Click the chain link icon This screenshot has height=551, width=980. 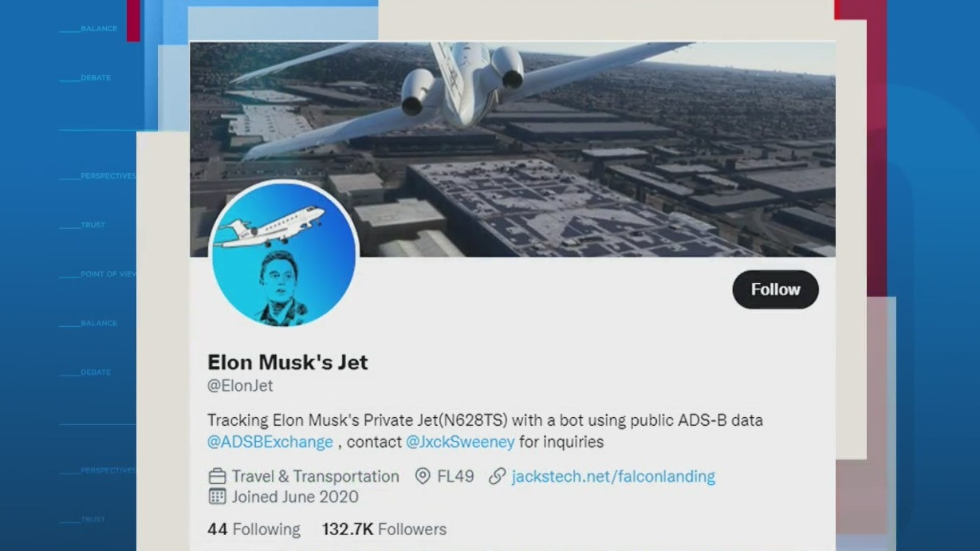point(498,477)
